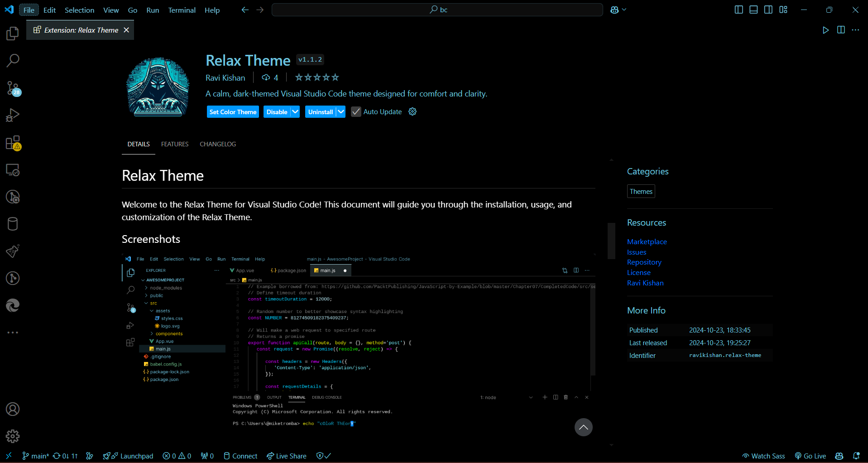Open the Run and Debug view
The height and width of the screenshot is (463, 868).
tap(13, 115)
